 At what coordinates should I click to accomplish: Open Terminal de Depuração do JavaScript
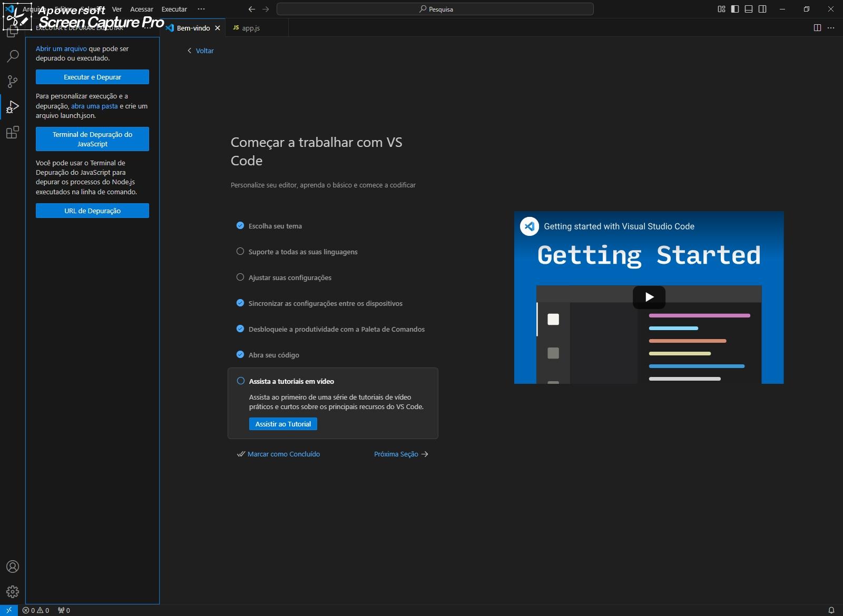tap(92, 139)
